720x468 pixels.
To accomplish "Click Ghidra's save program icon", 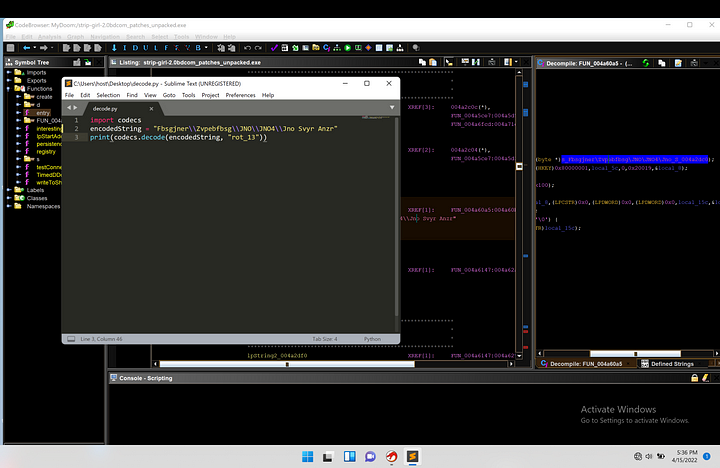I will pos(11,48).
